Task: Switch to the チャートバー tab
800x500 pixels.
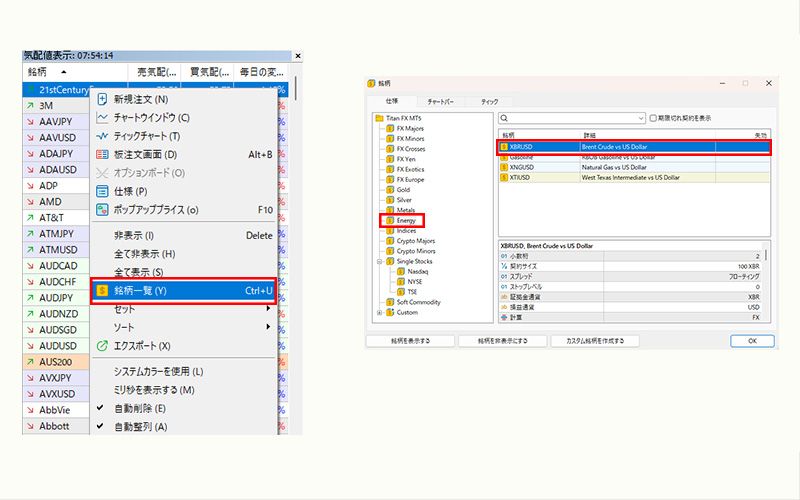Action: pyautogui.click(x=440, y=102)
